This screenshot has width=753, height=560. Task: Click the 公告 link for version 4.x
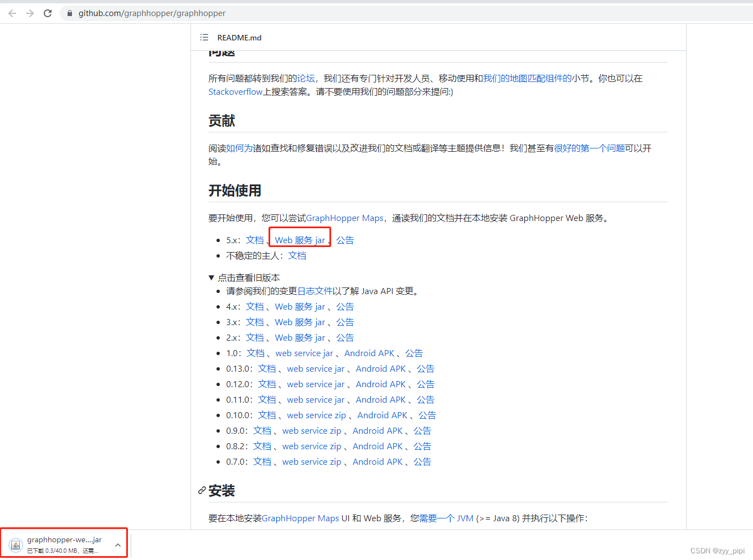(345, 306)
